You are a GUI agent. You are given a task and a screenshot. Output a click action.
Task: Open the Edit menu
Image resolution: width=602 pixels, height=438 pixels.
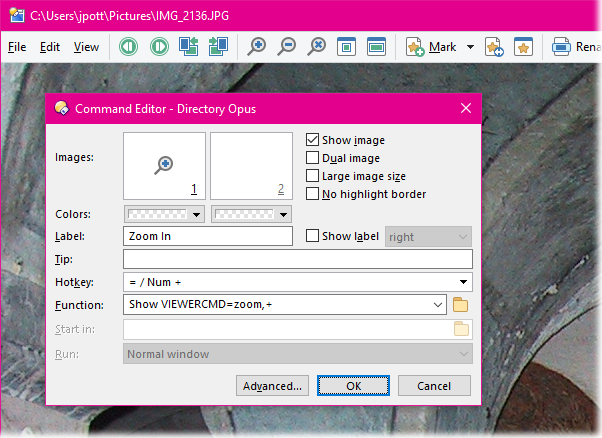50,47
